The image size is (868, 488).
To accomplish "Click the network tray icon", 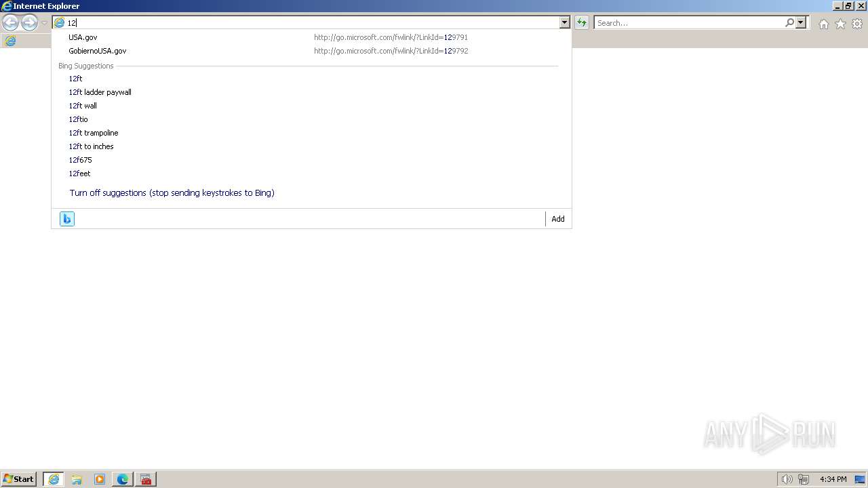I will (804, 479).
